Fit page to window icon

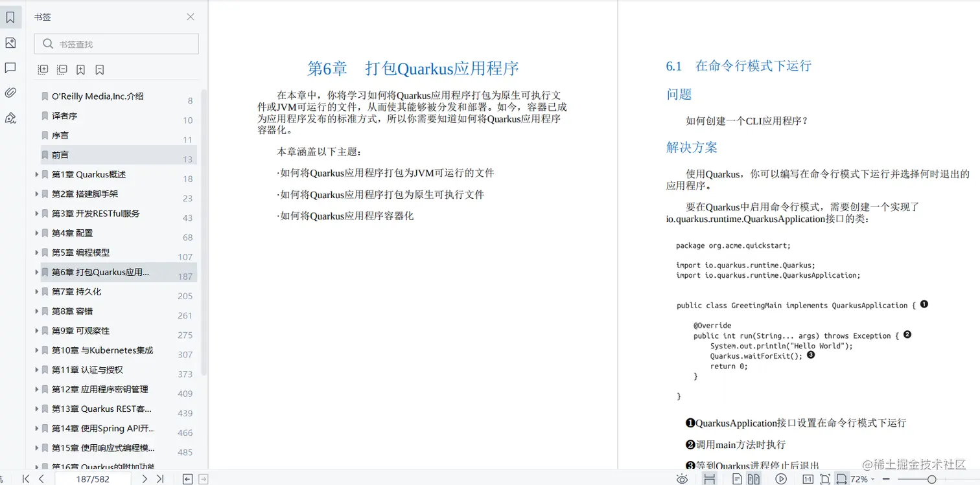pyautogui.click(x=824, y=479)
